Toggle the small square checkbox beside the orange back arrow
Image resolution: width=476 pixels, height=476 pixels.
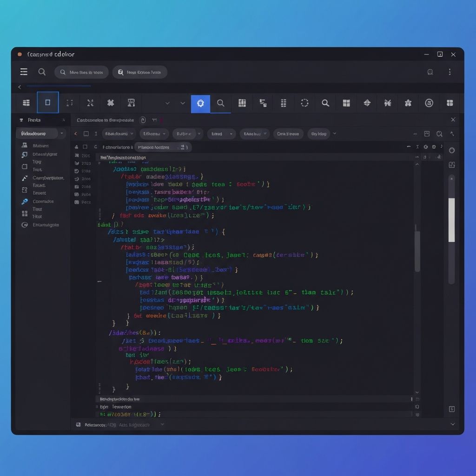point(86,134)
